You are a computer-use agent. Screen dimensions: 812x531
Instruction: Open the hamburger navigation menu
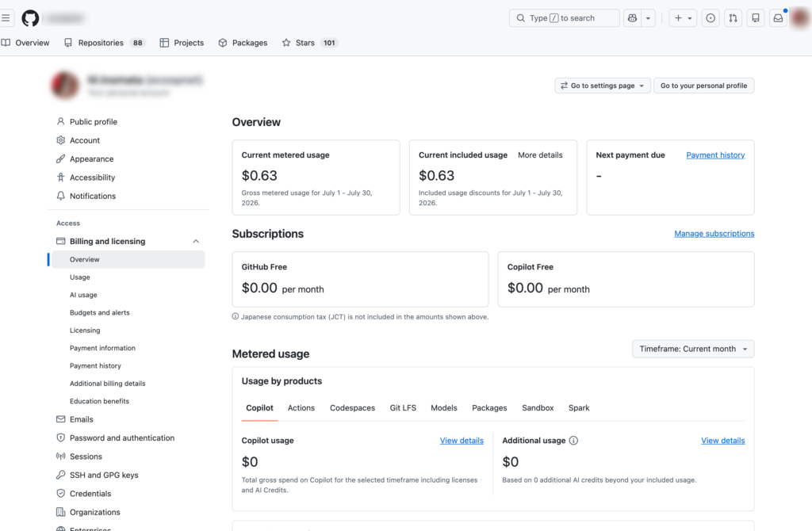pos(6,18)
